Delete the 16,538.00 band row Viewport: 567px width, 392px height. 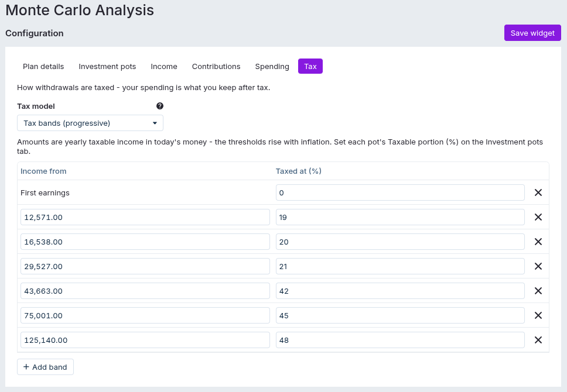pos(538,242)
